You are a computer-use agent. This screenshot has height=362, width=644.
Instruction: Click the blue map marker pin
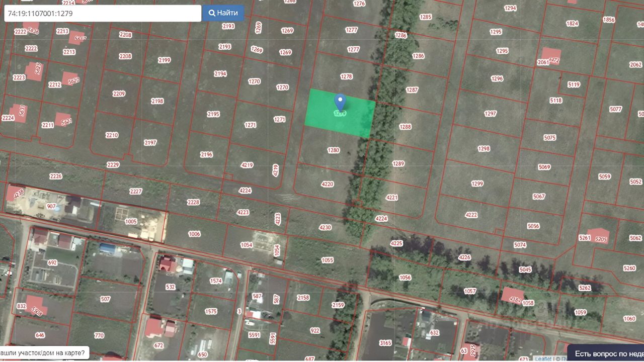341,103
